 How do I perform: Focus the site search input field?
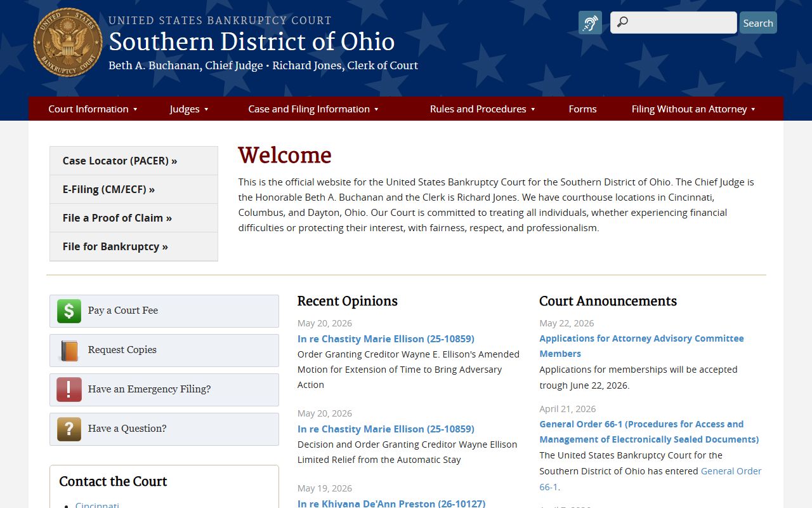[674, 23]
